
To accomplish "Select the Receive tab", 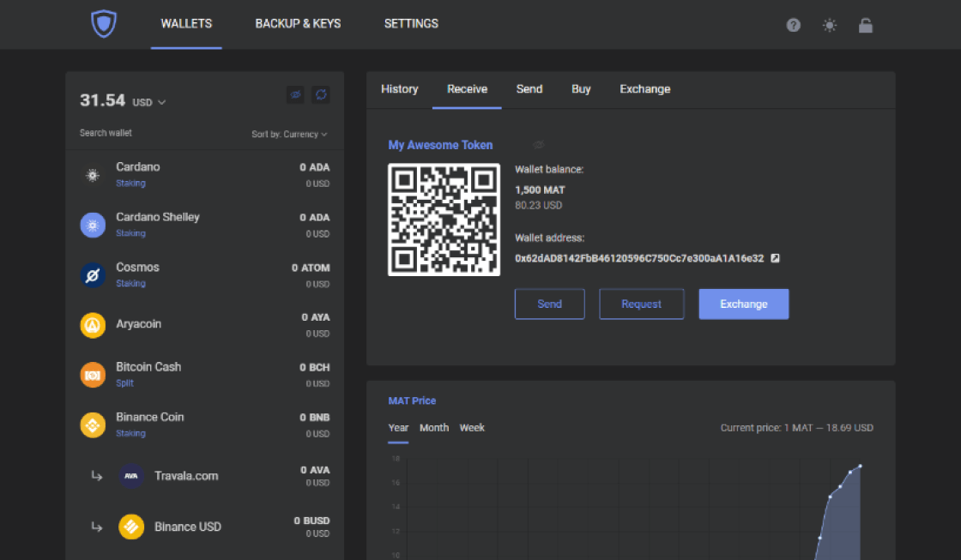I will pos(467,89).
